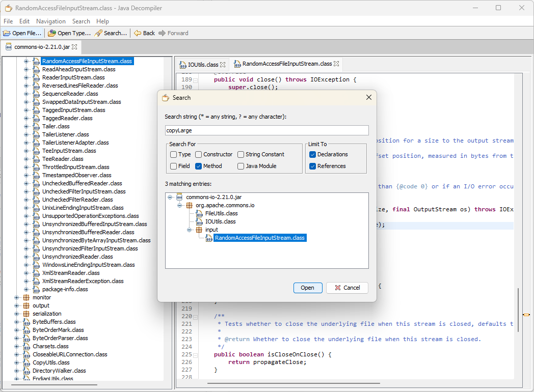534x392 pixels.
Task: Close the commons-io-2.21.0.jar tab
Action: click(74, 47)
